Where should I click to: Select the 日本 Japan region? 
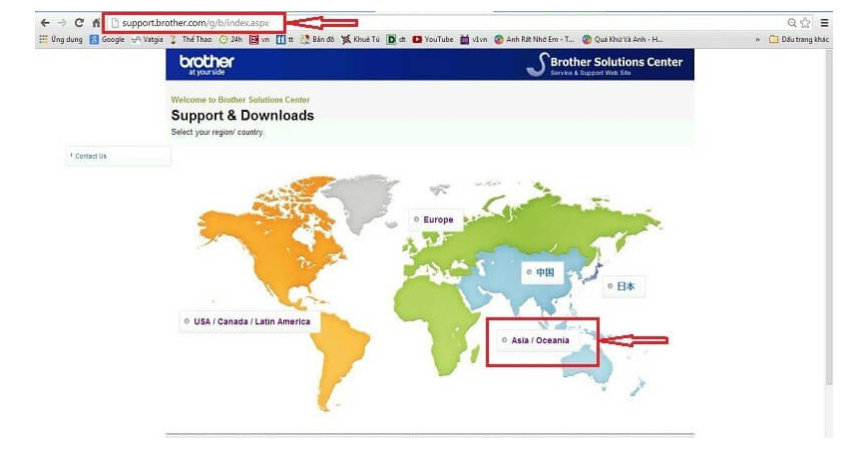coord(626,286)
